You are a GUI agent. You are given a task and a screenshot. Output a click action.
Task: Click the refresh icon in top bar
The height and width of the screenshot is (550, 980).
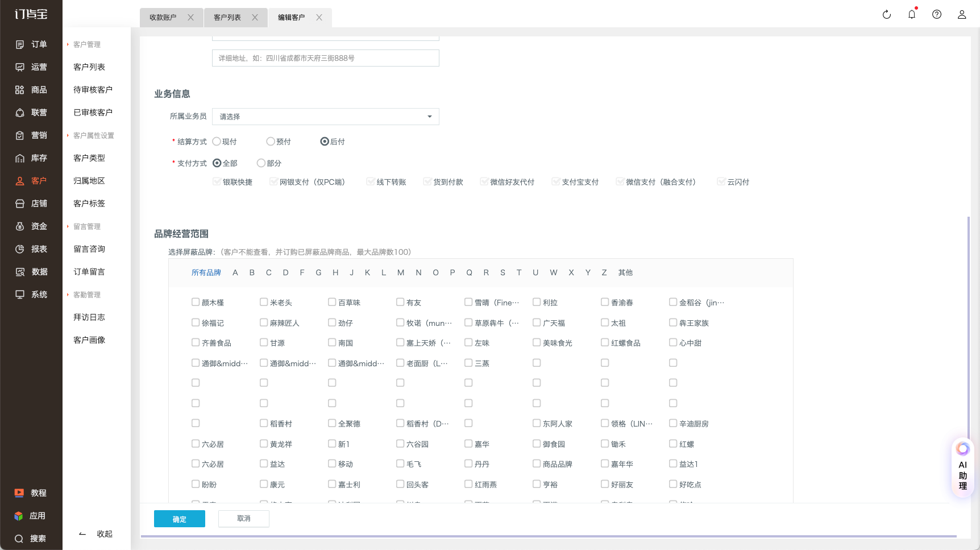pyautogui.click(x=887, y=15)
